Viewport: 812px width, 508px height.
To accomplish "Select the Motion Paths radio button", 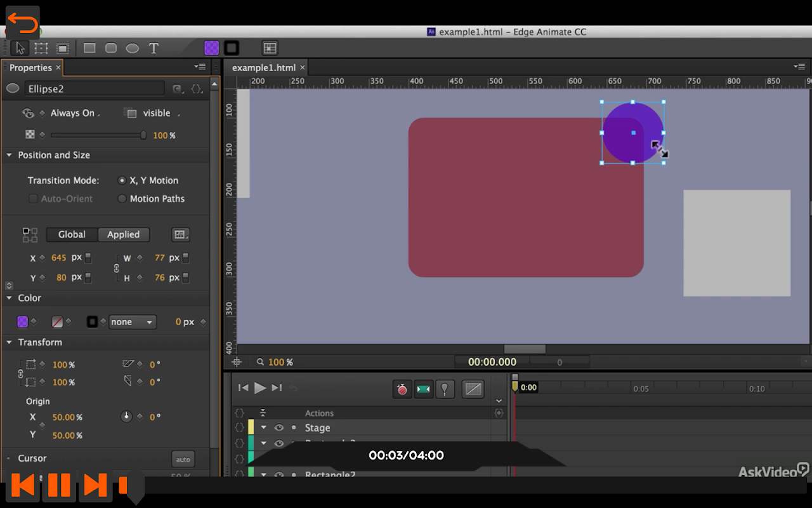I will [122, 199].
